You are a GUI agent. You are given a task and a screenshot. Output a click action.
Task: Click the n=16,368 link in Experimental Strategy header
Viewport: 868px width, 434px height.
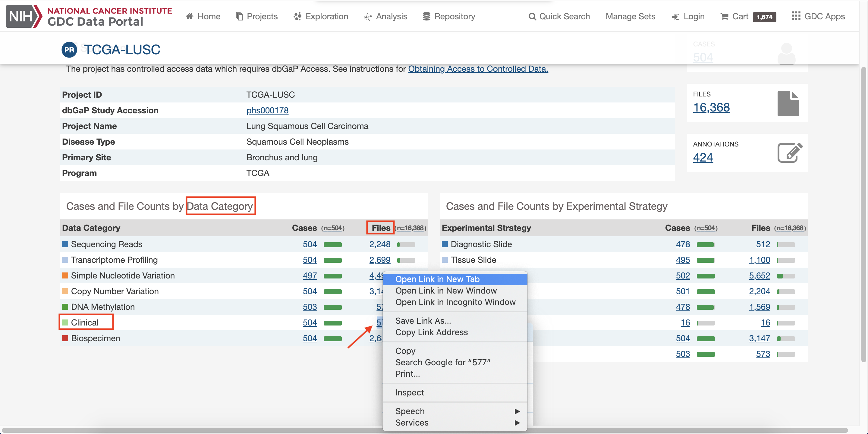coord(790,228)
